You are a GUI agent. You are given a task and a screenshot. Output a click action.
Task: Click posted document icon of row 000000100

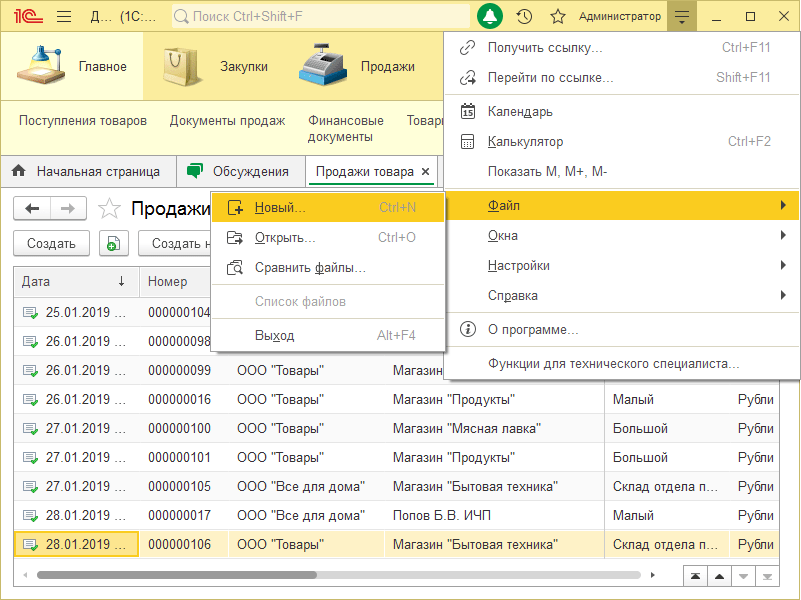point(30,429)
